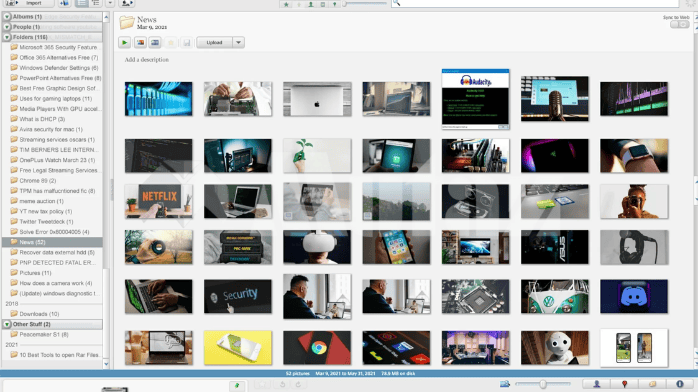
Task: Select Office 365 Alternatives Free folder
Action: [x=53, y=57]
